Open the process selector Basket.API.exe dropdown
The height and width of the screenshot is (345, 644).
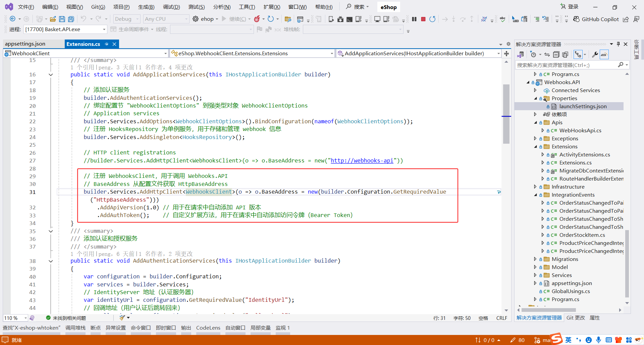pos(65,29)
